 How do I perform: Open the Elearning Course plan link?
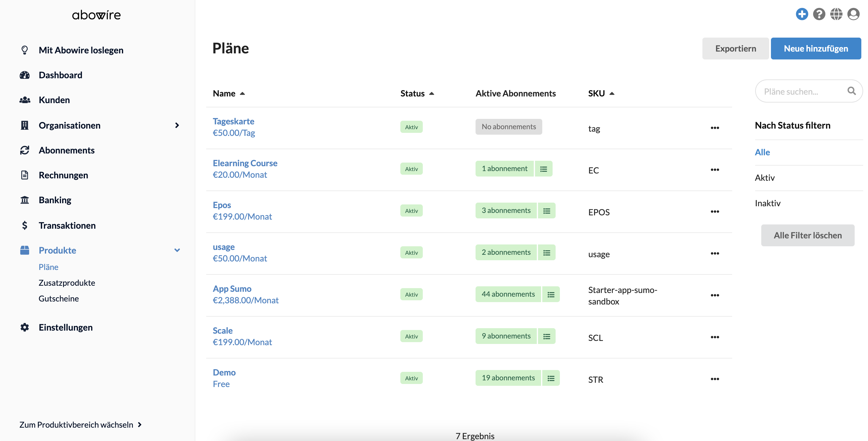[x=245, y=163]
